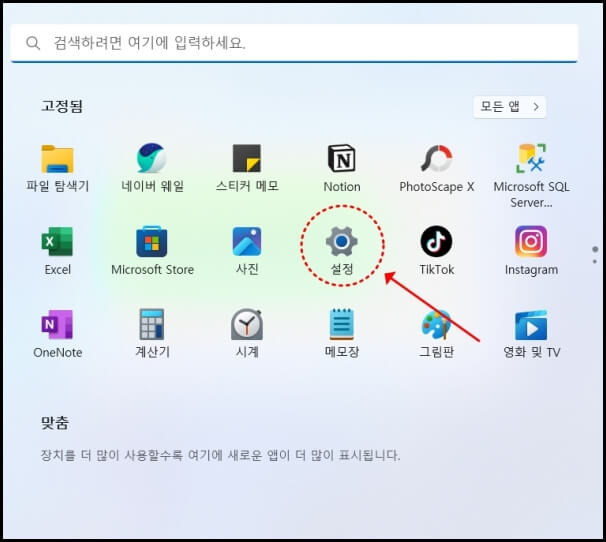Open PhotoScape X
Image resolution: width=606 pixels, height=542 pixels.
437,169
